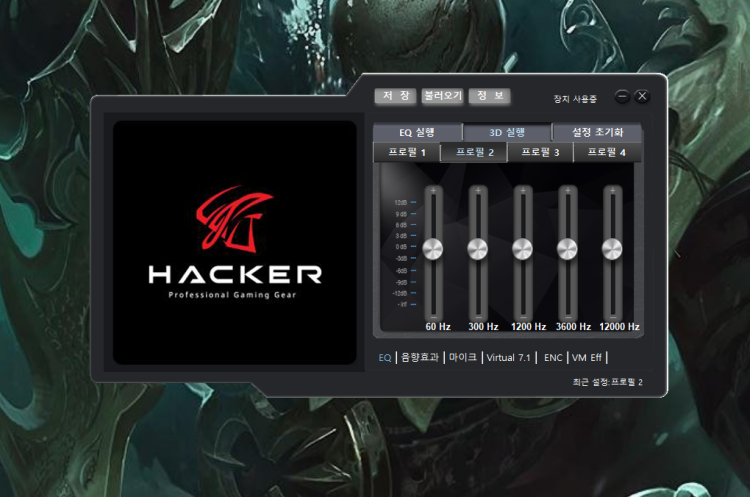Click the 불러오기 (Load) button
Screen dimensions: 750x497
pyautogui.click(x=442, y=96)
